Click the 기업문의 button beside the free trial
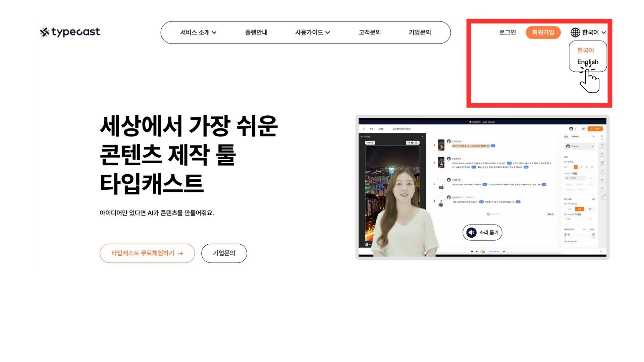The height and width of the screenshot is (362, 644). [224, 253]
